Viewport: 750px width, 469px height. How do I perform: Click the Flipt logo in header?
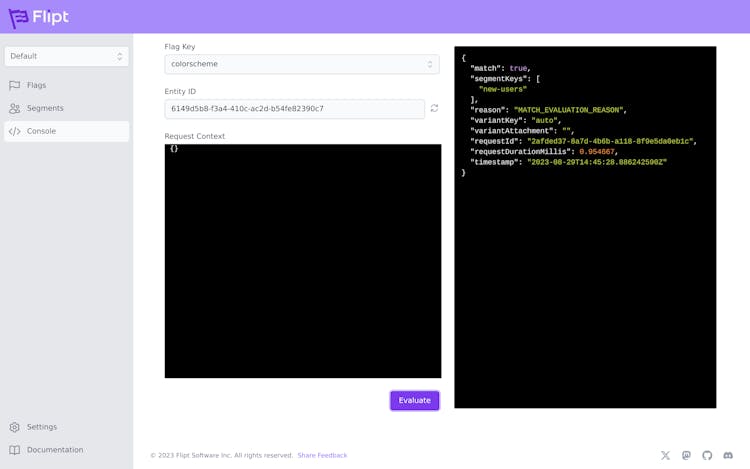pyautogui.click(x=39, y=17)
